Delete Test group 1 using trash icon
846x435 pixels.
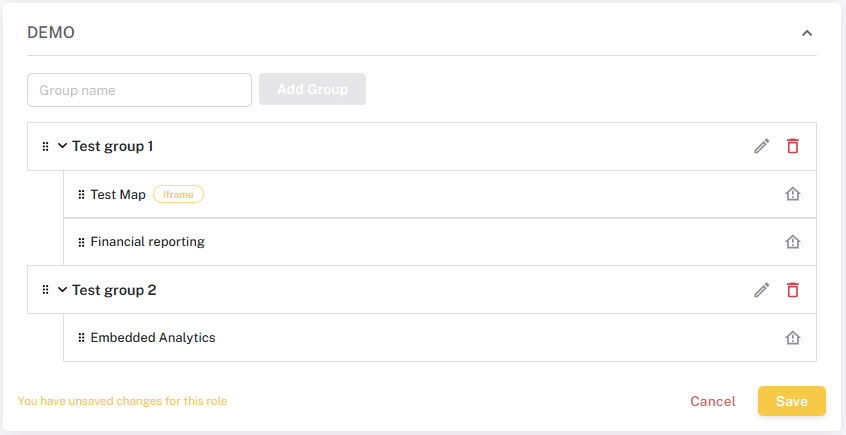tap(793, 146)
